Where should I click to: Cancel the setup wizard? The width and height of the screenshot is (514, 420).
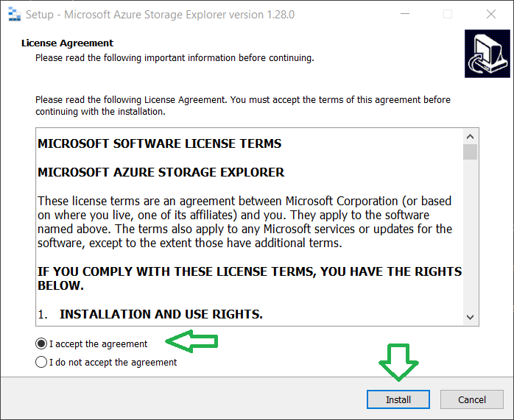pos(472,399)
